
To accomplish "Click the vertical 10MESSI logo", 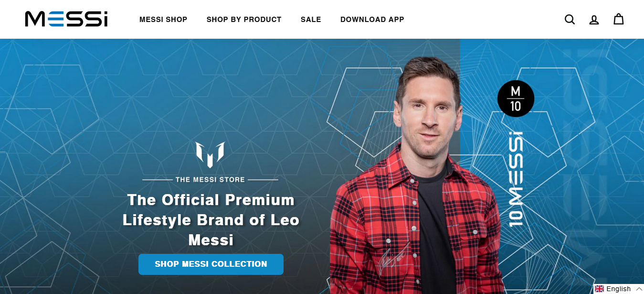I will [516, 179].
